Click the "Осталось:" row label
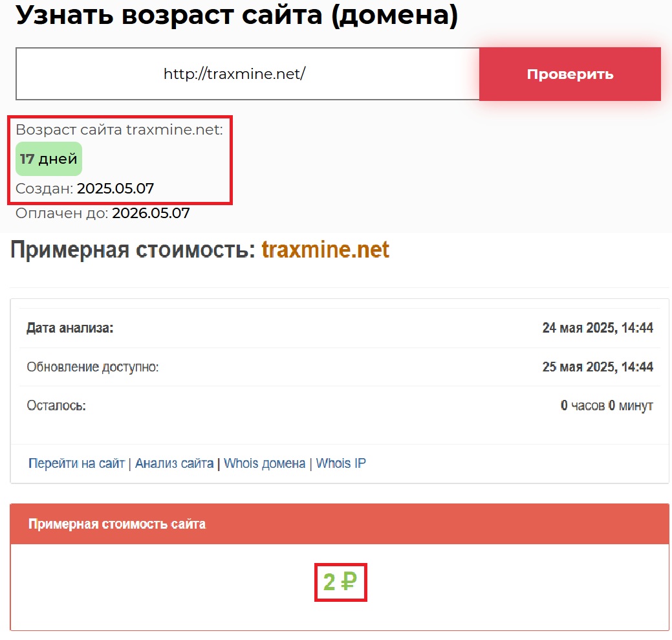The width and height of the screenshot is (672, 640). click(56, 406)
